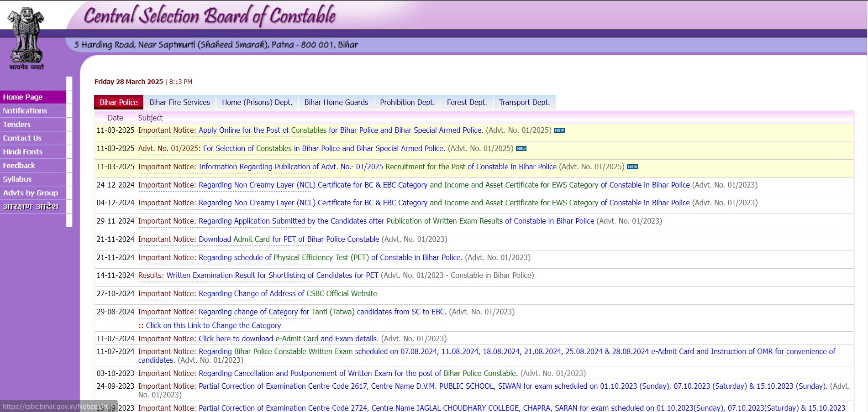Open Advts by Group sidebar item
The height and width of the screenshot is (412, 868).
(33, 193)
